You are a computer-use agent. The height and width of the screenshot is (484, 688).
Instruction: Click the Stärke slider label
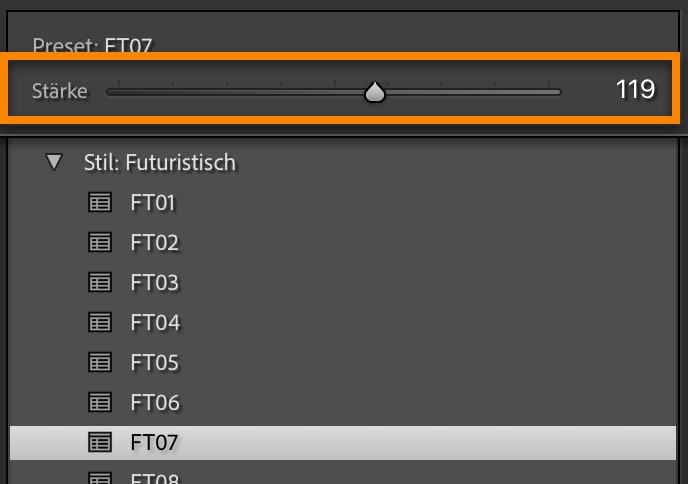60,92
